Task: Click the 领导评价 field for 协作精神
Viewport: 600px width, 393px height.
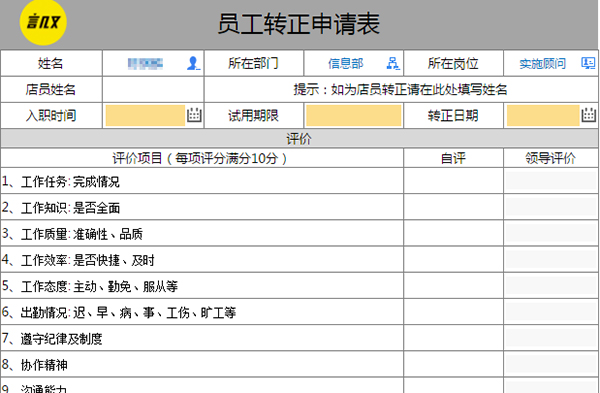Action: pyautogui.click(x=551, y=364)
